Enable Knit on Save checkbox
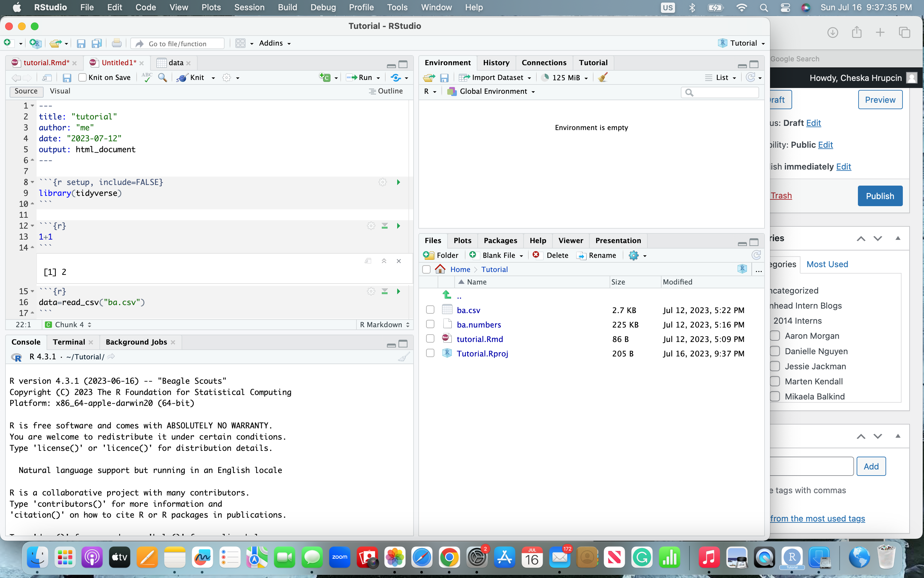 point(82,78)
